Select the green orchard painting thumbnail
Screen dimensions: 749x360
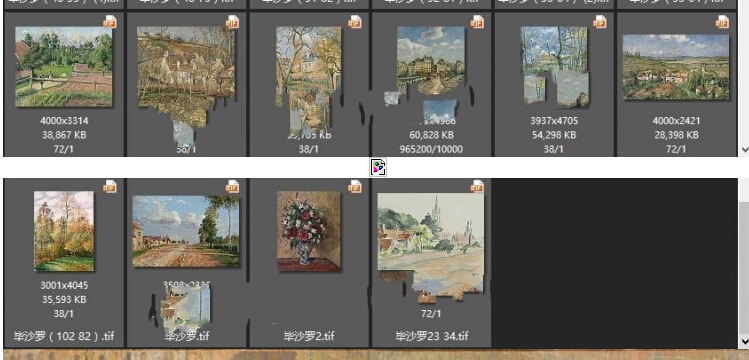pyautogui.click(x=64, y=66)
